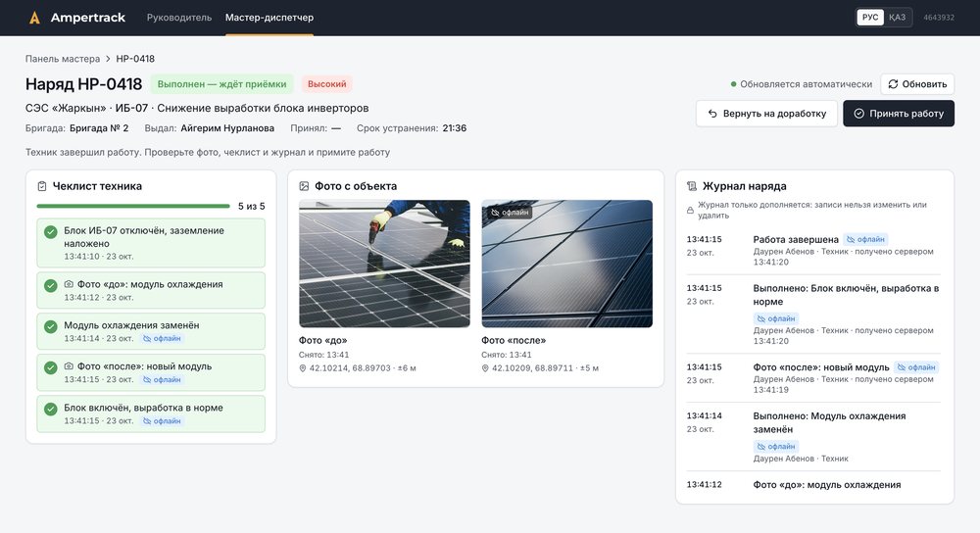
Task: Click the офлайн badge on Работа завершена entry
Action: click(865, 239)
